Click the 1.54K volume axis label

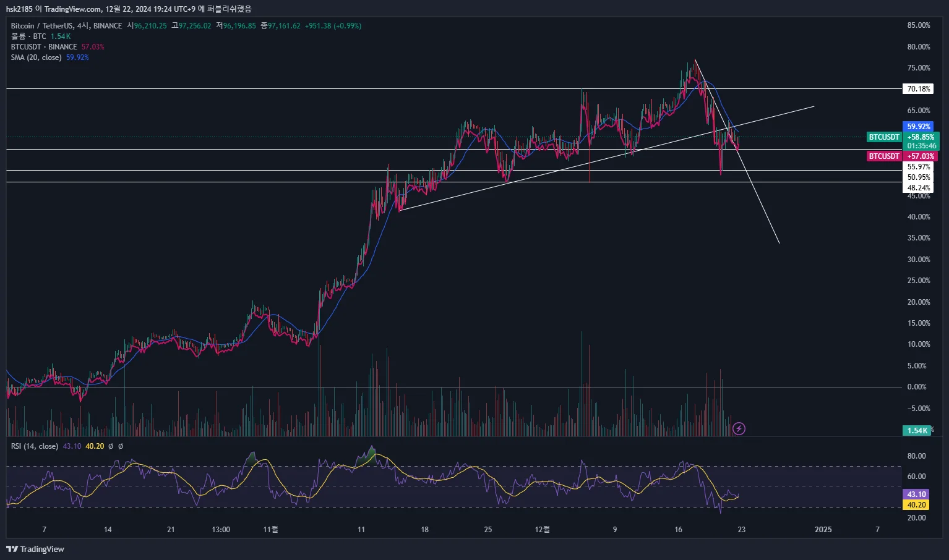click(917, 431)
